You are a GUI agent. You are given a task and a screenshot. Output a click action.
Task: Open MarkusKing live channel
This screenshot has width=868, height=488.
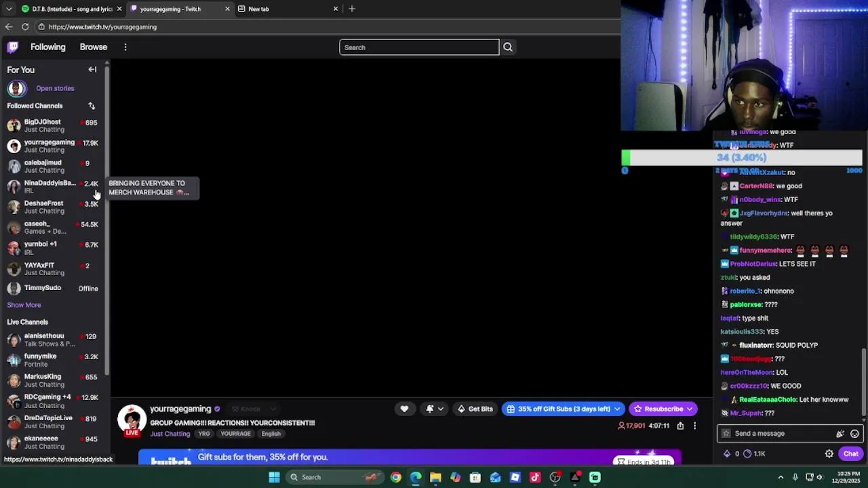53,380
